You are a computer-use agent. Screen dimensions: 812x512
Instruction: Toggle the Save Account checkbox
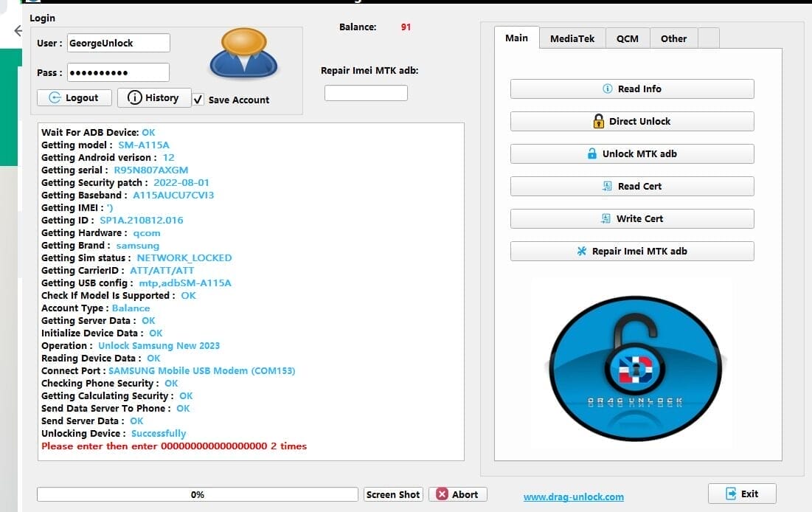point(198,100)
